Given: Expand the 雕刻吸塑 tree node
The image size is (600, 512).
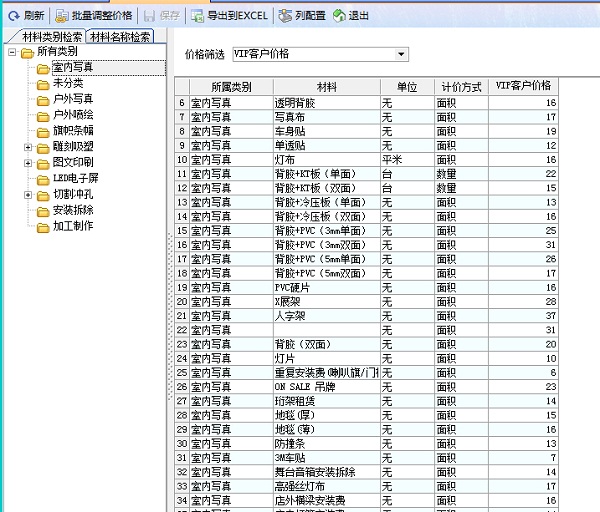Looking at the screenshot, I should pos(28,147).
